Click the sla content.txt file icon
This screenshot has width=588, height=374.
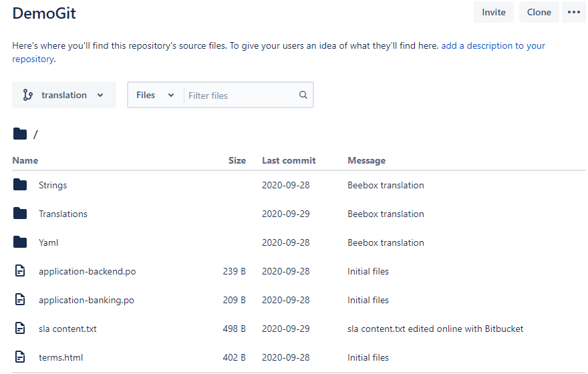(20, 329)
